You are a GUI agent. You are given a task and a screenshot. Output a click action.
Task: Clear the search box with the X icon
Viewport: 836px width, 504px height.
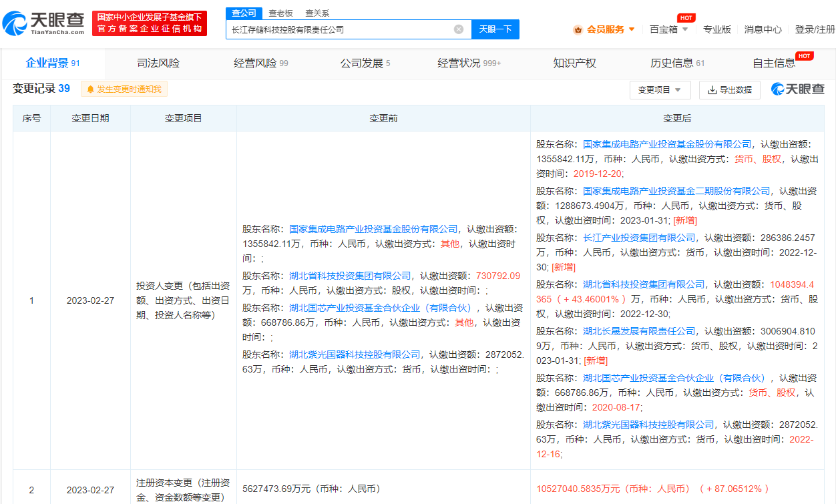(x=459, y=29)
